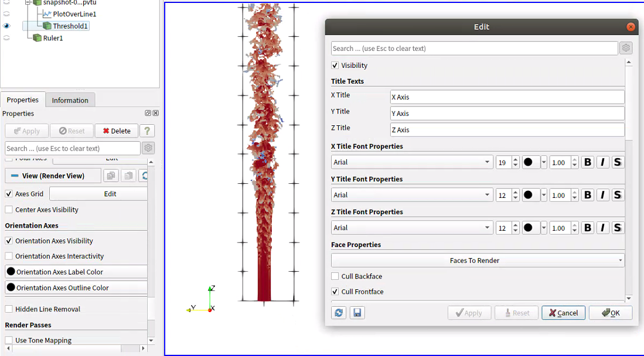Screen dimensions: 644x356
Task: Click the restore defaults refresh icon in Edit dialog
Action: click(339, 313)
